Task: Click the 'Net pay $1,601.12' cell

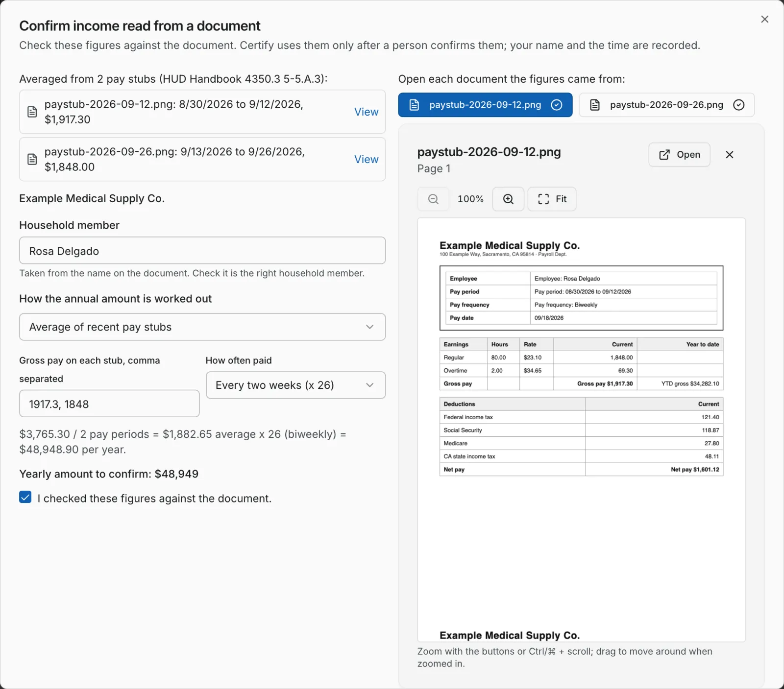Action: [654, 469]
